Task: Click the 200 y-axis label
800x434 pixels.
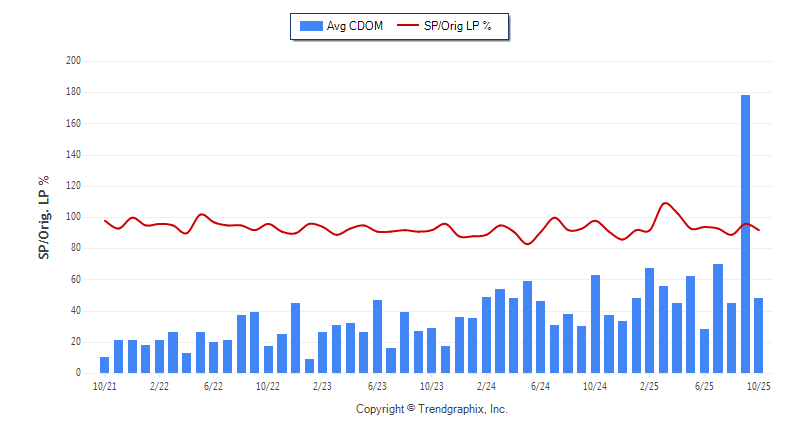Action: pyautogui.click(x=73, y=61)
